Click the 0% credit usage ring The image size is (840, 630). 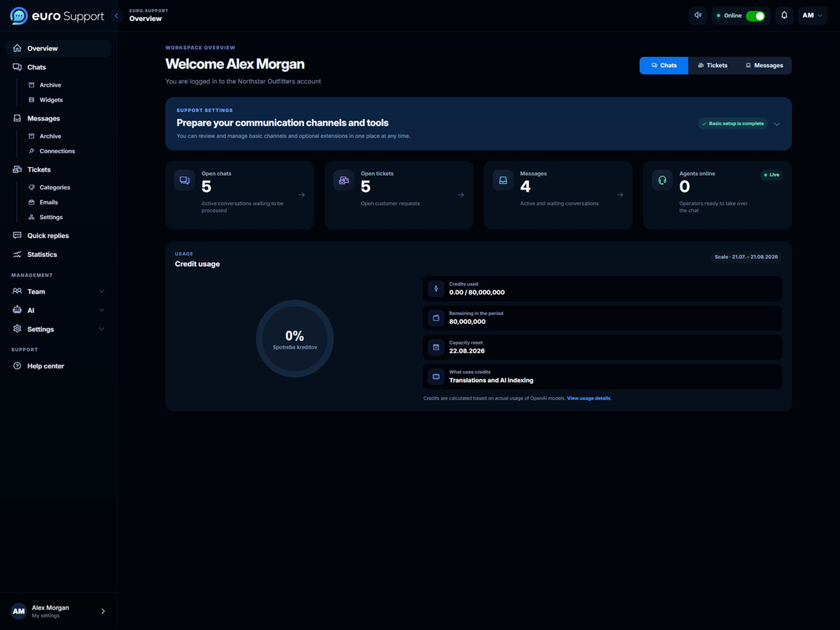tap(295, 339)
